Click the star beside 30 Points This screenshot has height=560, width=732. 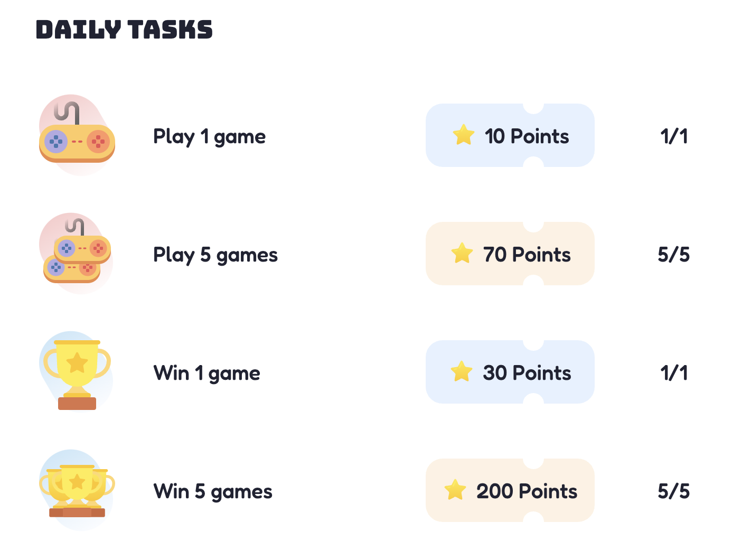point(462,372)
